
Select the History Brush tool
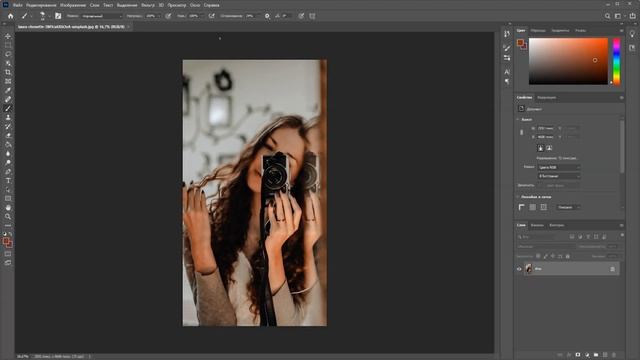(8, 127)
